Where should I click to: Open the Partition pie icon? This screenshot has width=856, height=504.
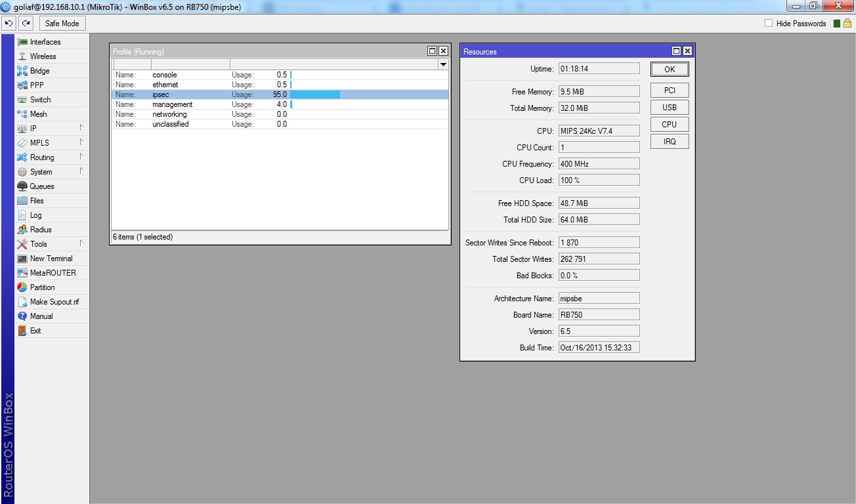(22, 287)
